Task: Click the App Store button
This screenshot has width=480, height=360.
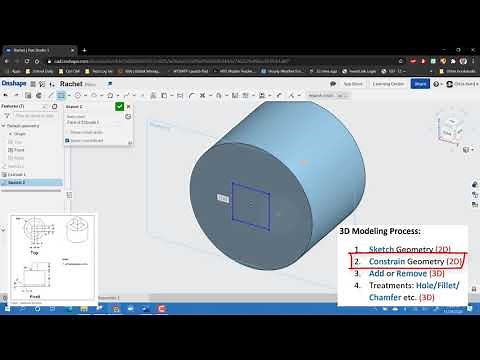Action: coord(353,84)
